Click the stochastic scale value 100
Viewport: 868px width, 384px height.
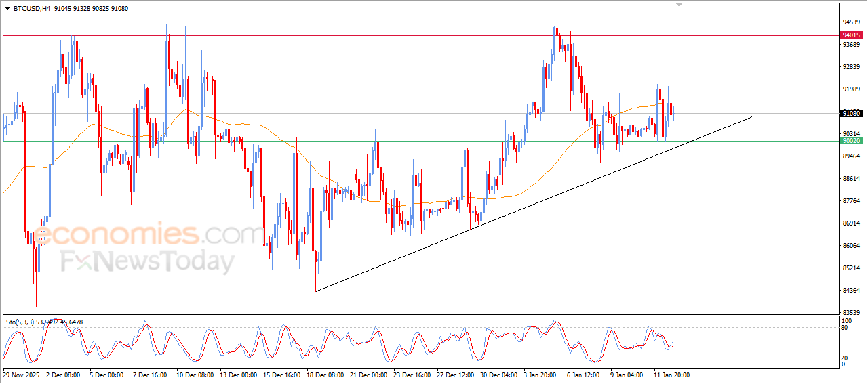pos(846,320)
